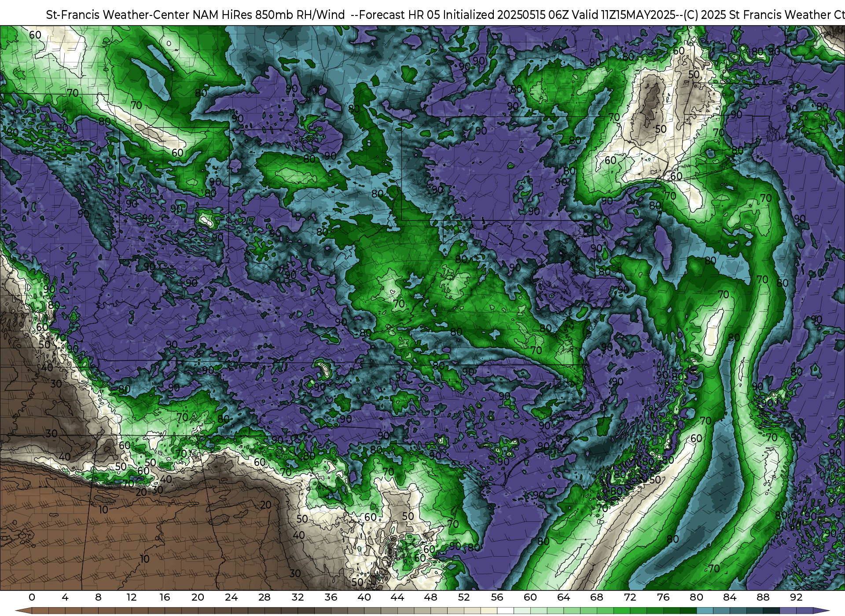Viewport: 845px width, 616px height.
Task: Click the 'Initialized 20250515 06Z' text
Action: [x=505, y=15]
